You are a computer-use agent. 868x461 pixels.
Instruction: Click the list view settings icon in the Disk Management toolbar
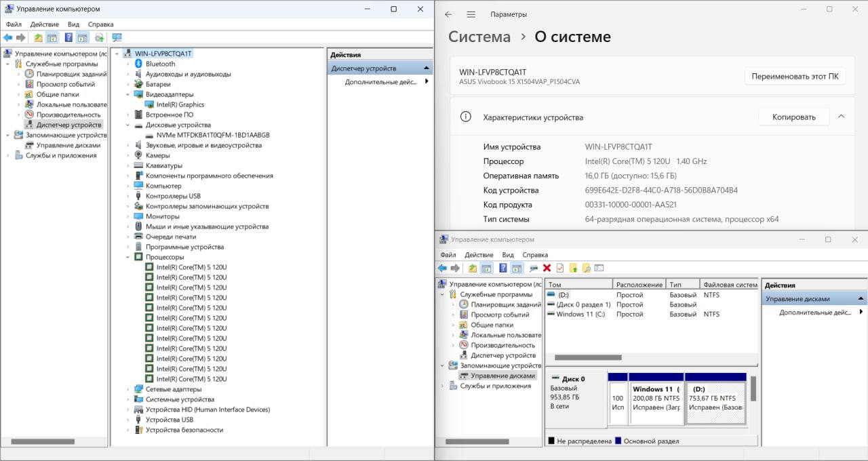(x=599, y=268)
